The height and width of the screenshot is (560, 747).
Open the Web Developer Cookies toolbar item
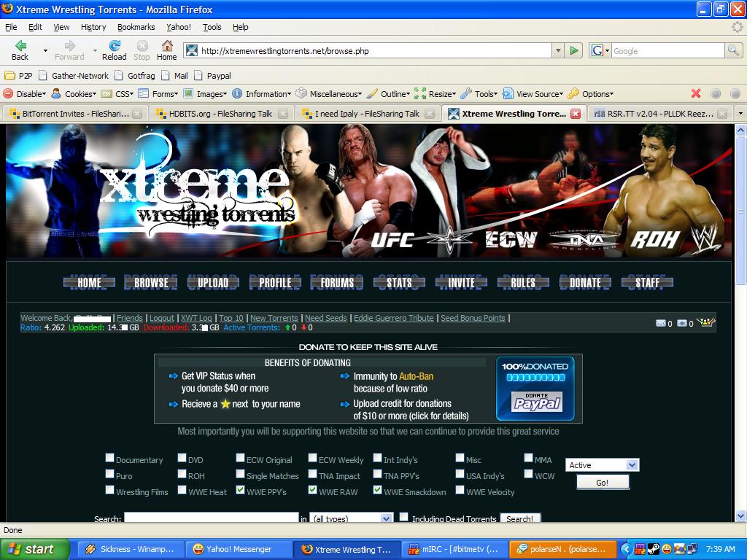[74, 94]
